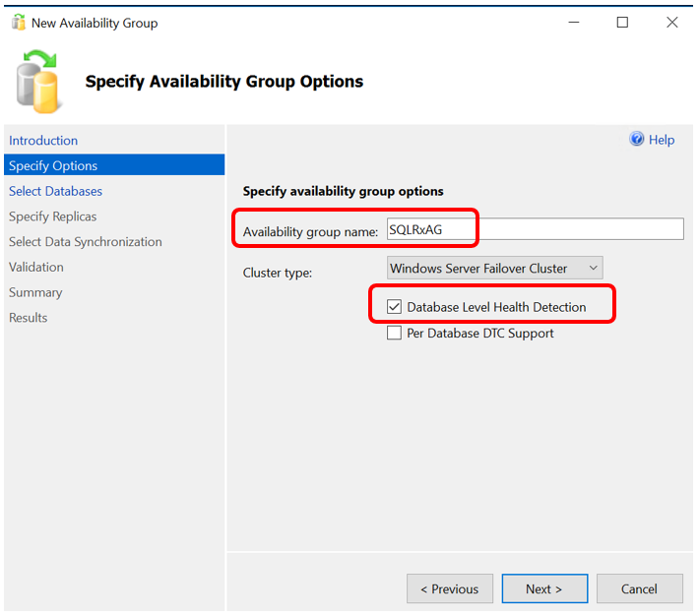The height and width of the screenshot is (616, 699).
Task: Minimize the New Availability Group window
Action: pyautogui.click(x=574, y=22)
